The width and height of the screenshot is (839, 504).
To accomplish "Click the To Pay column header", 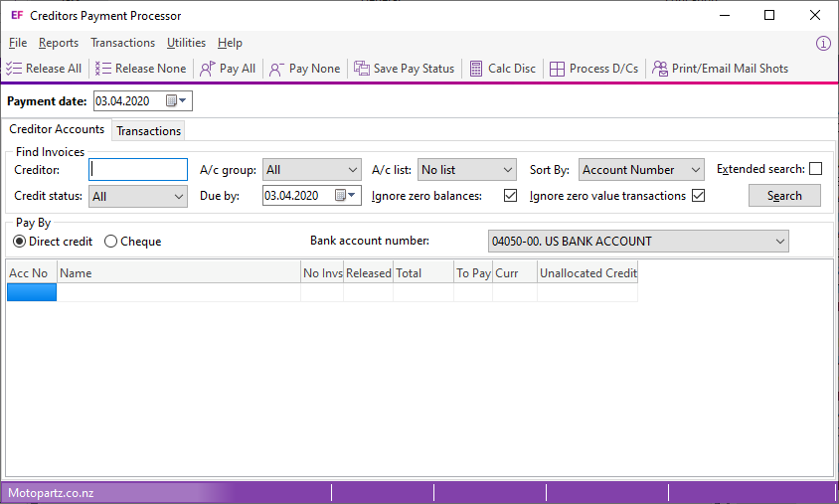I will pos(473,272).
